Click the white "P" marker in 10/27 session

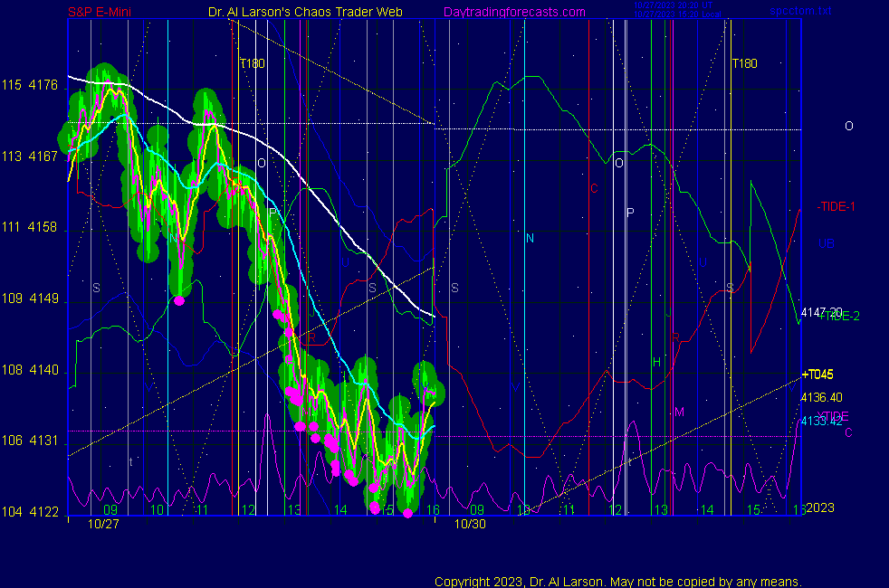(x=272, y=213)
